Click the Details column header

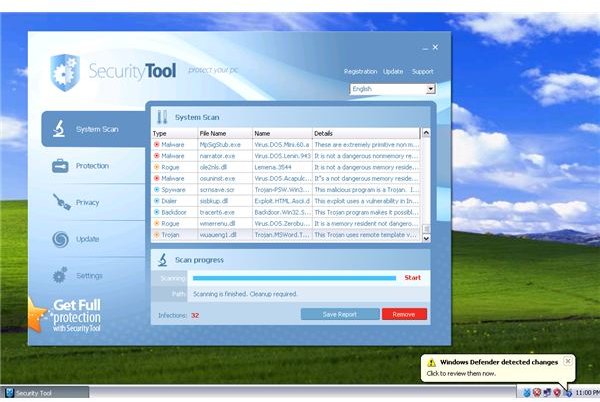(366, 133)
